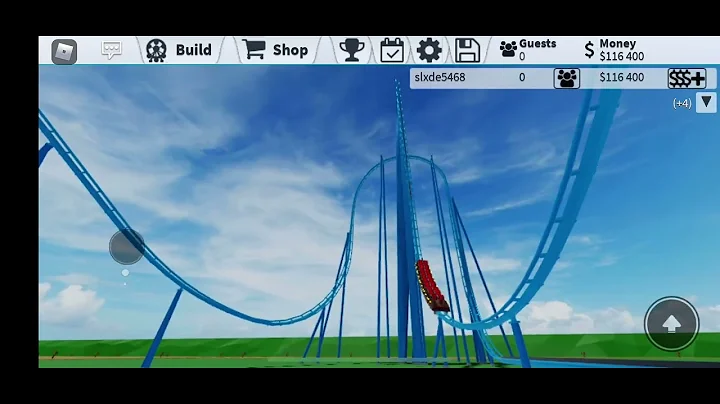The image size is (720, 404).
Task: Click the Money display in toolbar
Action: click(614, 50)
